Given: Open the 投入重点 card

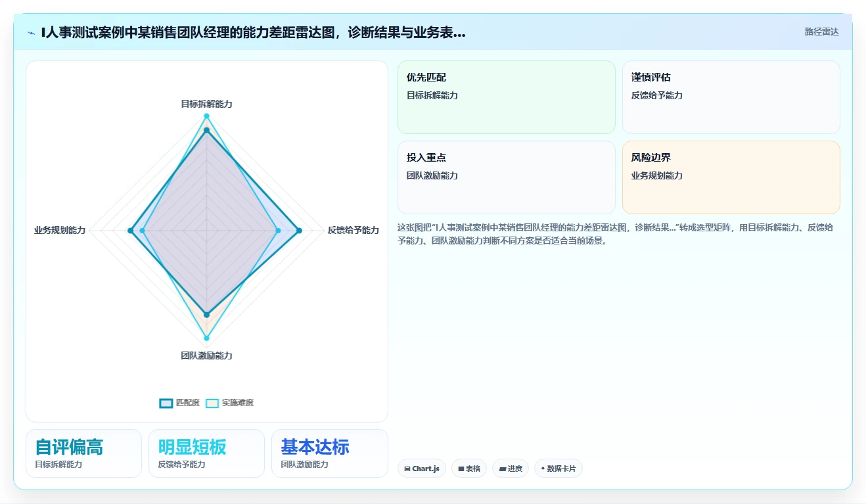Looking at the screenshot, I should click(507, 177).
